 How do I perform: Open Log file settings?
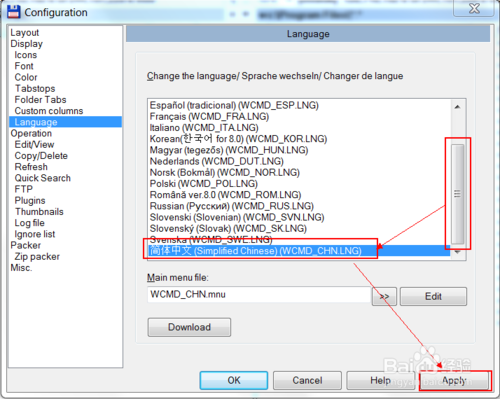(30, 223)
